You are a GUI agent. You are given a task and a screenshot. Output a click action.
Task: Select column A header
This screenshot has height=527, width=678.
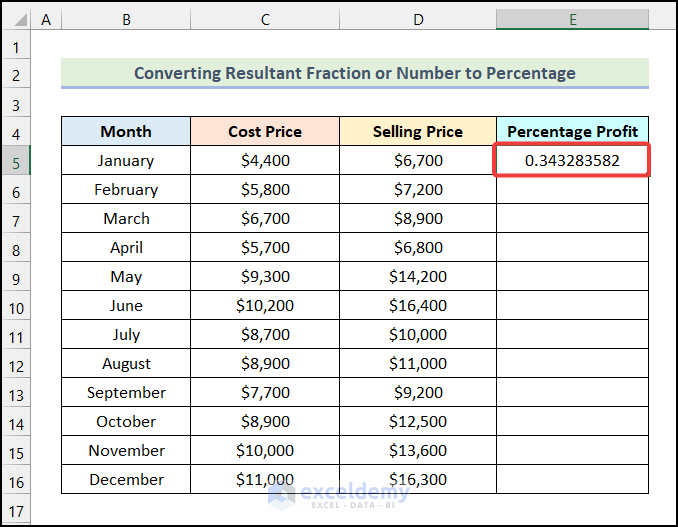point(47,20)
